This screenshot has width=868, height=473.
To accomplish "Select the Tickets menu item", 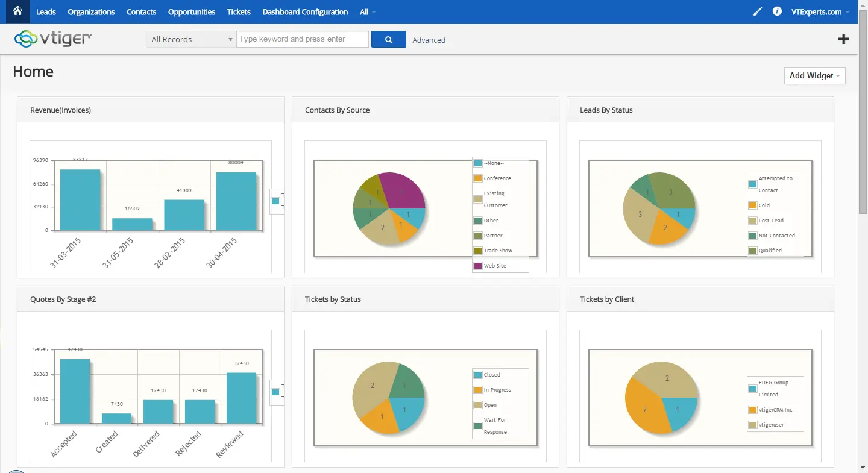I will coord(239,12).
